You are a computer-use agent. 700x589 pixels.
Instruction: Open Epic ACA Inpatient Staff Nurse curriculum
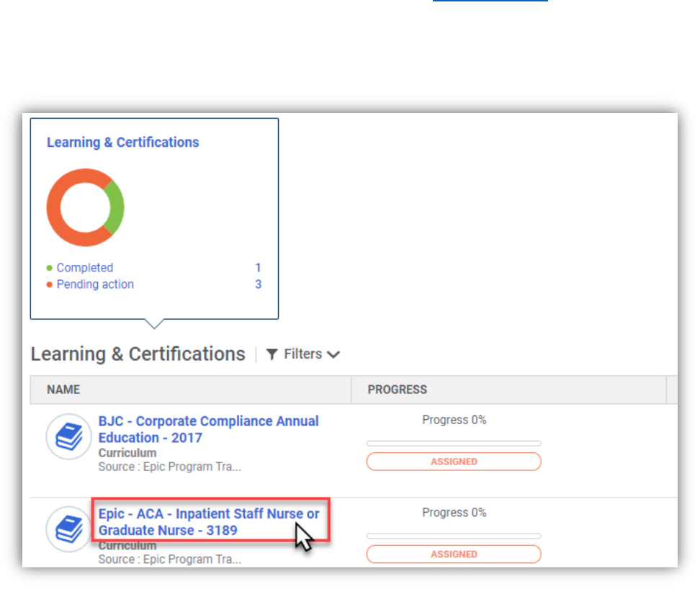point(209,521)
